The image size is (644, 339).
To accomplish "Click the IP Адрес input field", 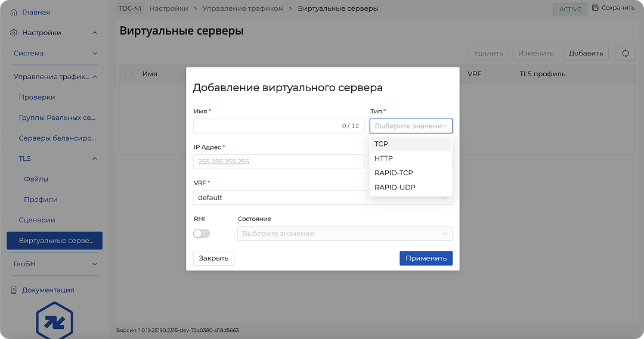I will (278, 162).
